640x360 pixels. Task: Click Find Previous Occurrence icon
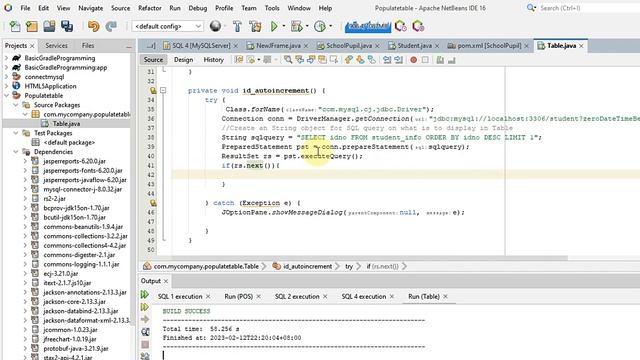(300, 60)
